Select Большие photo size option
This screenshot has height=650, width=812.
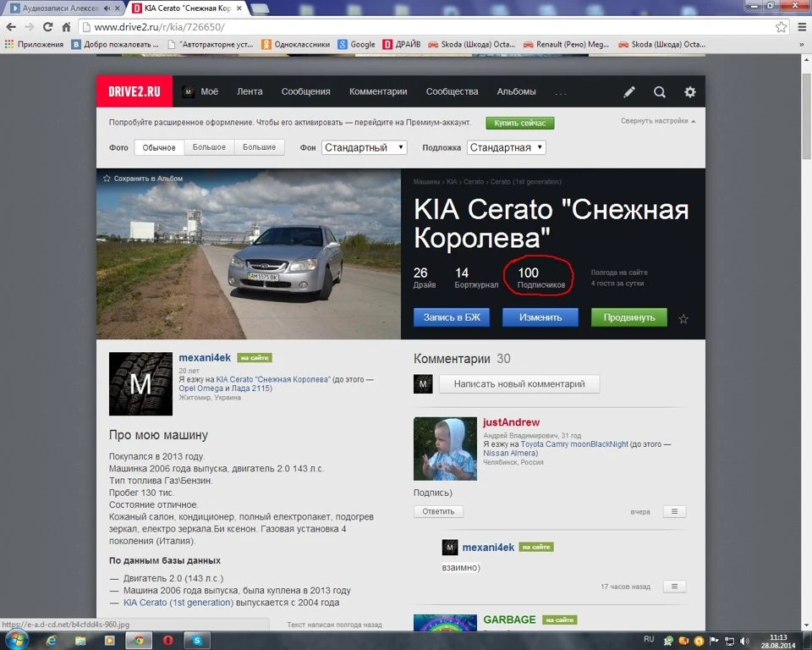click(x=260, y=147)
